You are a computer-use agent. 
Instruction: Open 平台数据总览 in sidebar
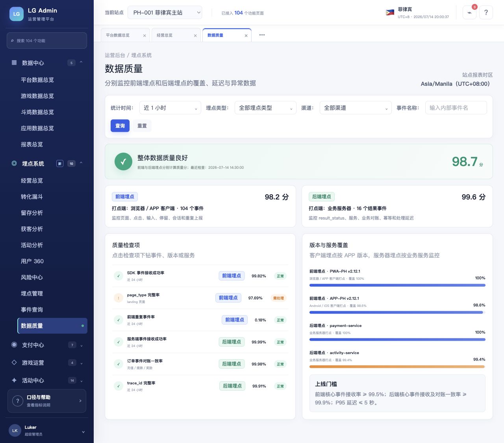(52, 80)
